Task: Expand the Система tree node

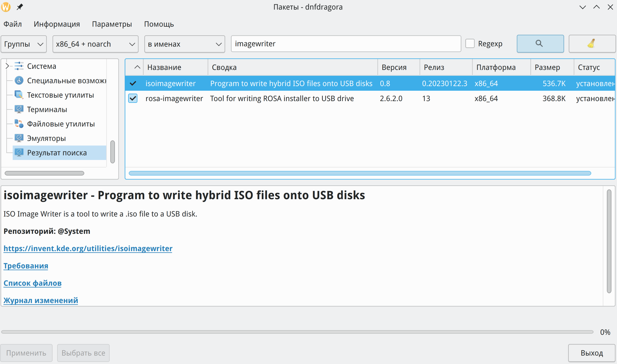Action: (x=7, y=66)
